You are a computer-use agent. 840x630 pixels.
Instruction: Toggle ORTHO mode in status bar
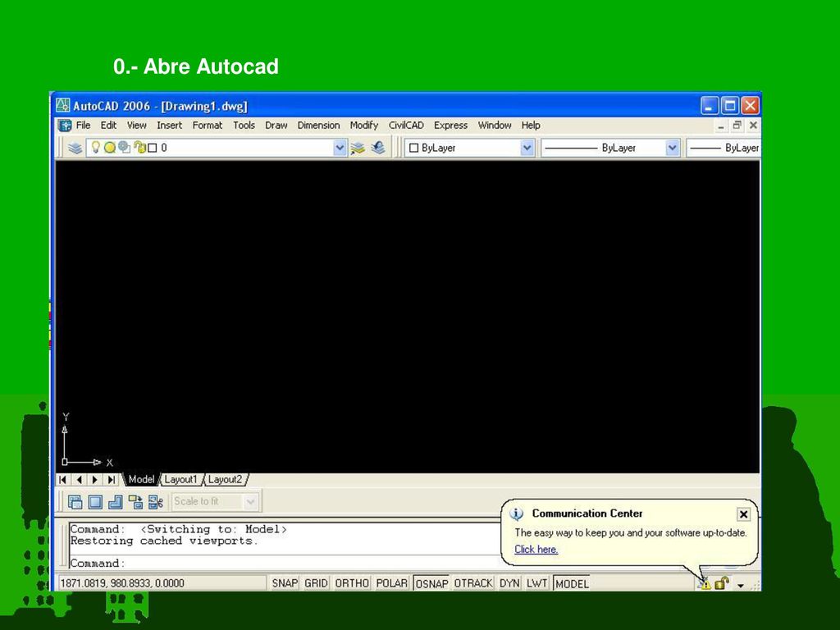point(352,583)
